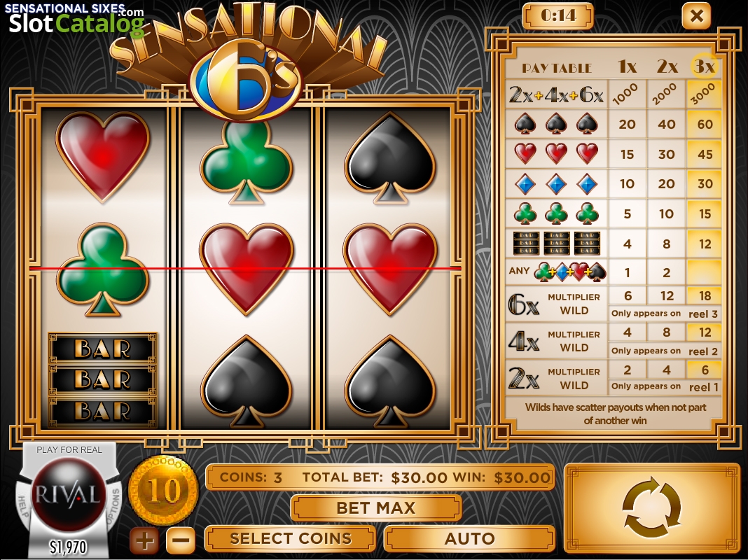
Task: Click the Rival logo orb
Action: pyautogui.click(x=69, y=494)
